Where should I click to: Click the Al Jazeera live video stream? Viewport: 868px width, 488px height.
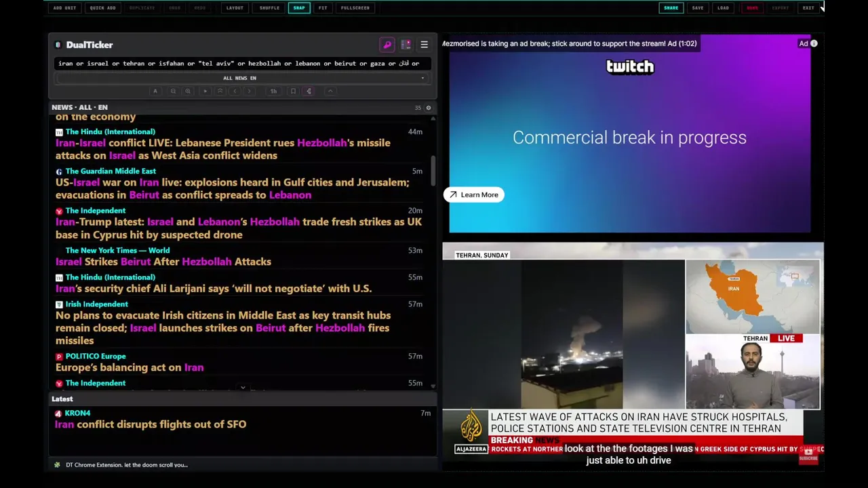click(633, 356)
